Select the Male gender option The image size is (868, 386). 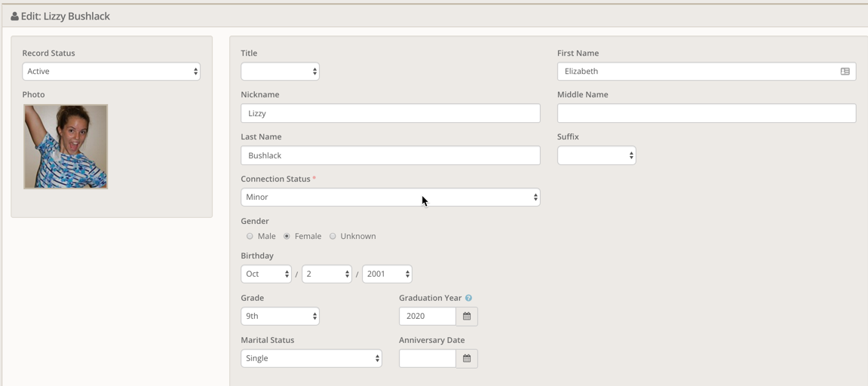(250, 237)
